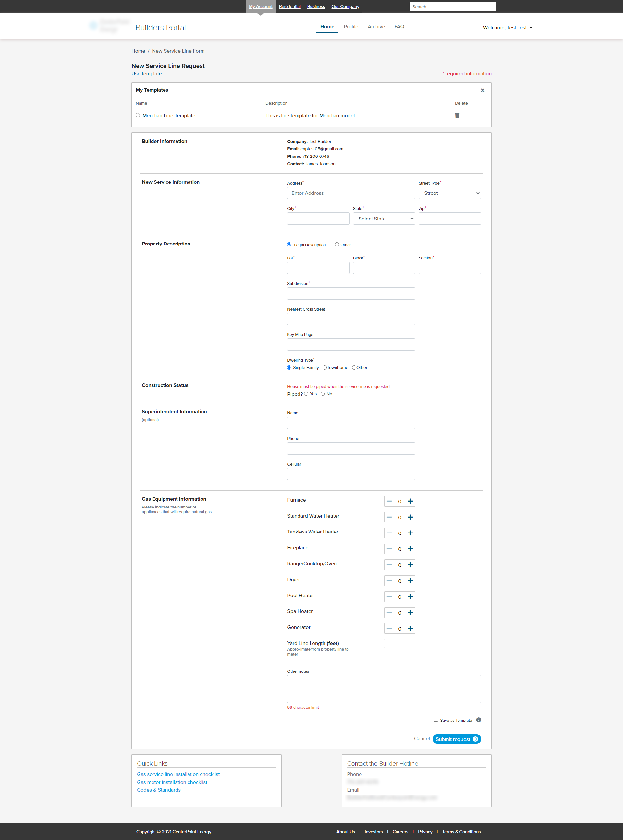Decrease Dryer count with minus icon
Viewport: 623px width, 840px height.
click(389, 581)
